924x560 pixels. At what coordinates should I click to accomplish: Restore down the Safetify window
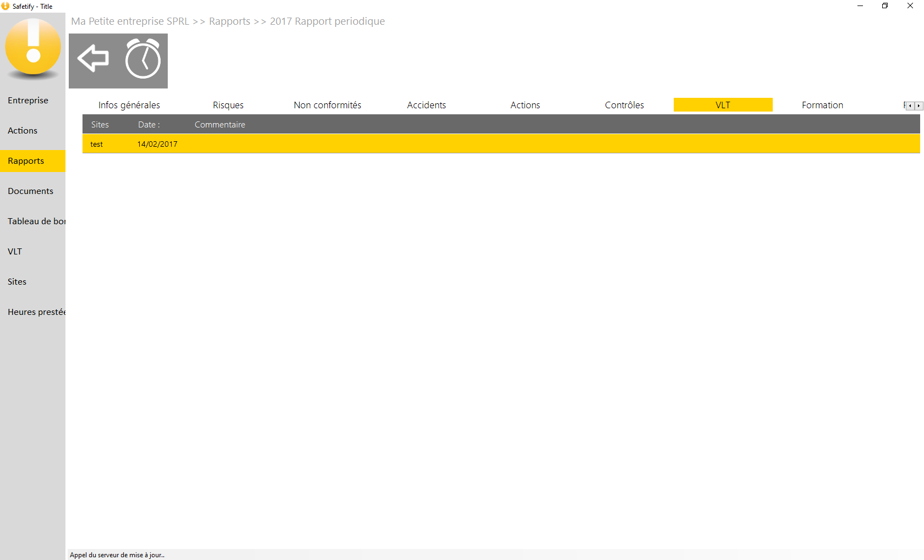click(885, 6)
